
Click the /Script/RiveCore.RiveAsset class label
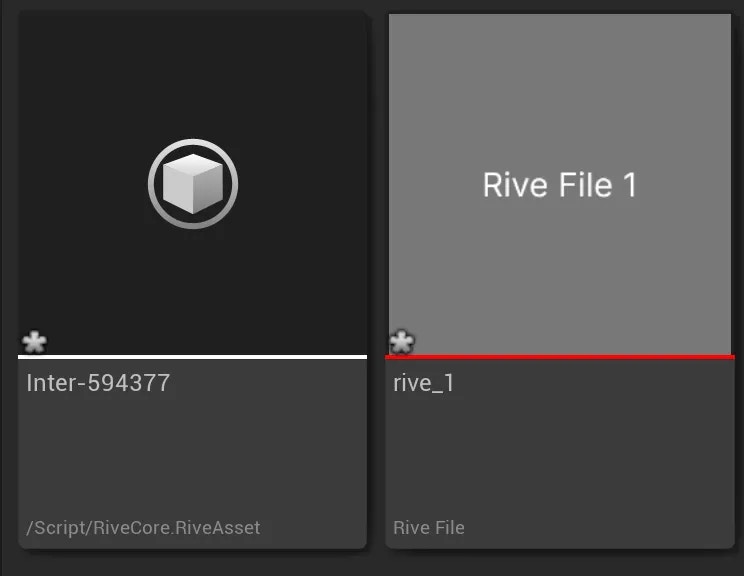[x=143, y=528]
